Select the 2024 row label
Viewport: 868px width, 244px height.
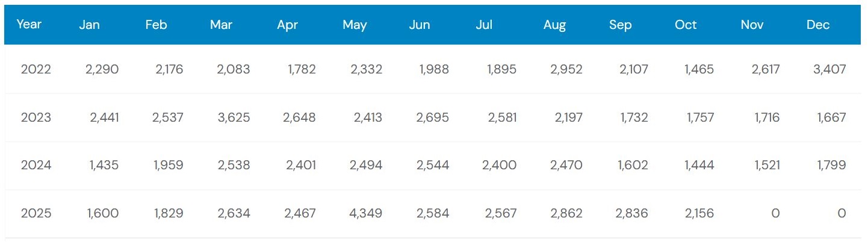click(36, 165)
